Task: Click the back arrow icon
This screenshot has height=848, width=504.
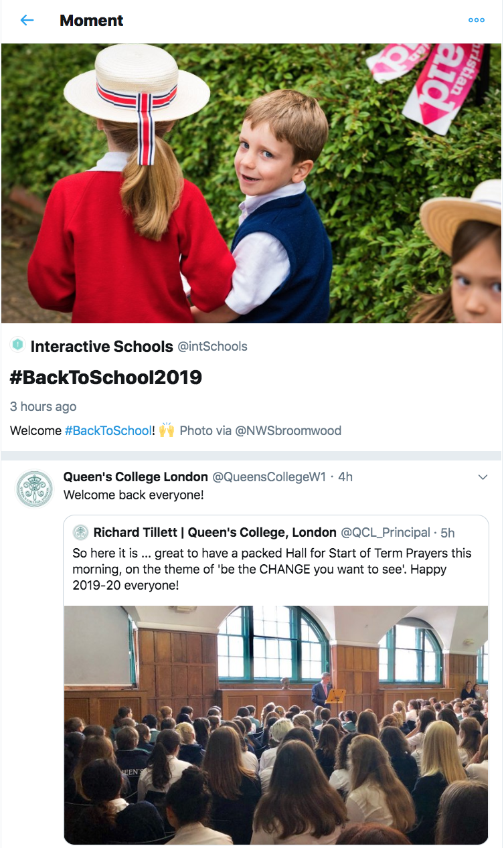Action: pyautogui.click(x=27, y=20)
